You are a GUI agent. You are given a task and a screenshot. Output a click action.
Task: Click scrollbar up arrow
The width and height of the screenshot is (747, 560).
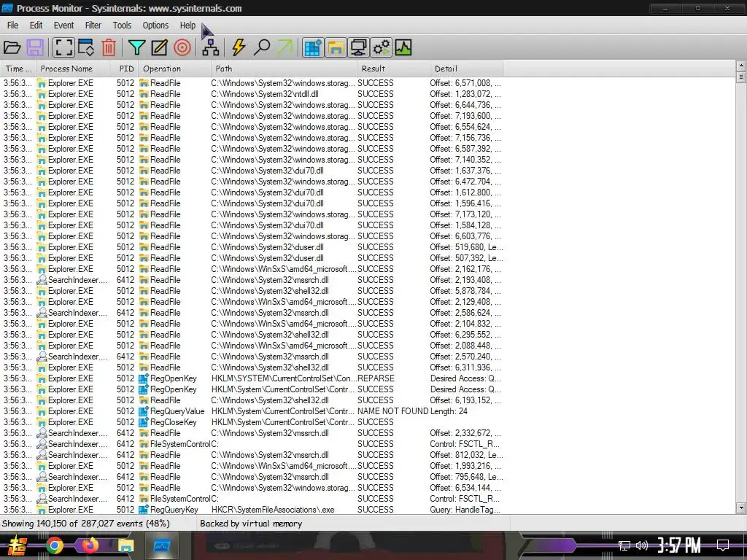click(x=741, y=65)
